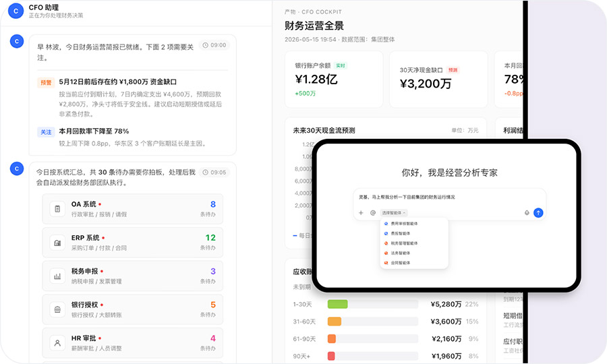The width and height of the screenshot is (607, 364).
Task: Click the microphone voice input icon
Action: (x=527, y=213)
